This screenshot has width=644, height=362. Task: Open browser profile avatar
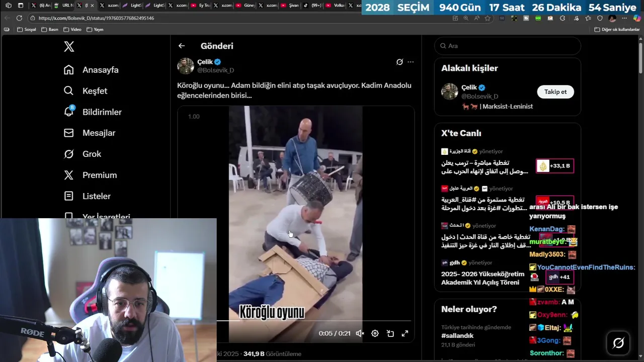(612, 18)
